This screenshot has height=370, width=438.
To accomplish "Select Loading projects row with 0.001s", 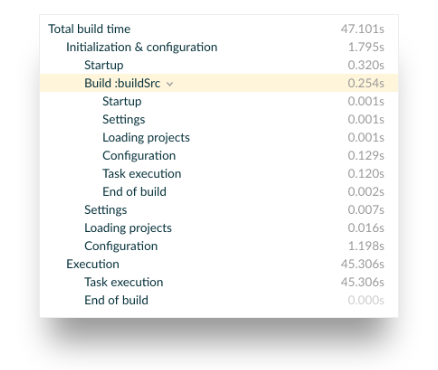I will pyautogui.click(x=219, y=137).
